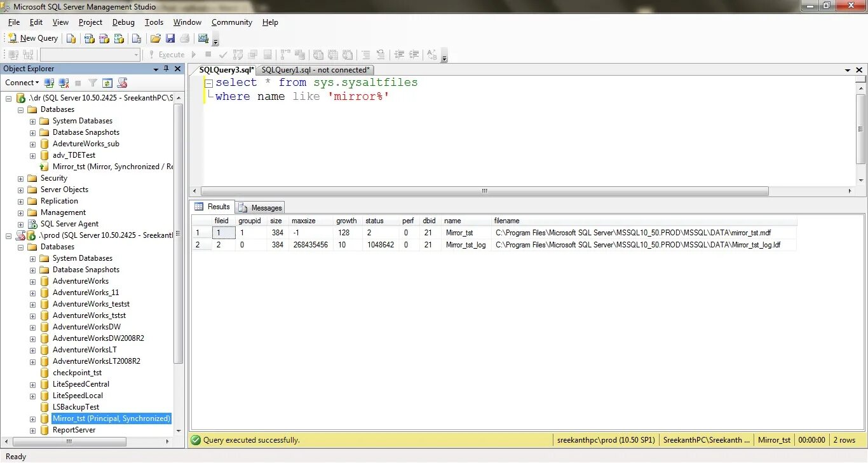This screenshot has width=868, height=463.
Task: Expand the AdevtureWorks_sub database
Action: [32, 144]
